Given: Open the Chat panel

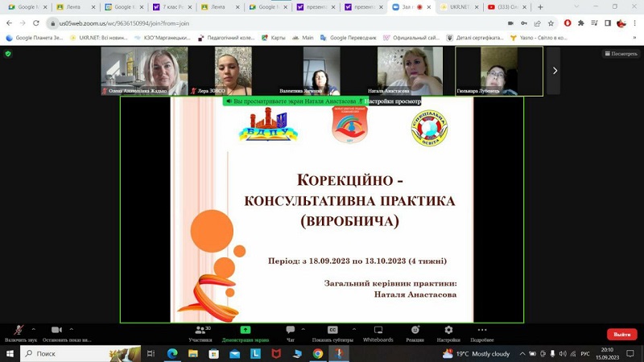Looking at the screenshot, I should coord(291,334).
